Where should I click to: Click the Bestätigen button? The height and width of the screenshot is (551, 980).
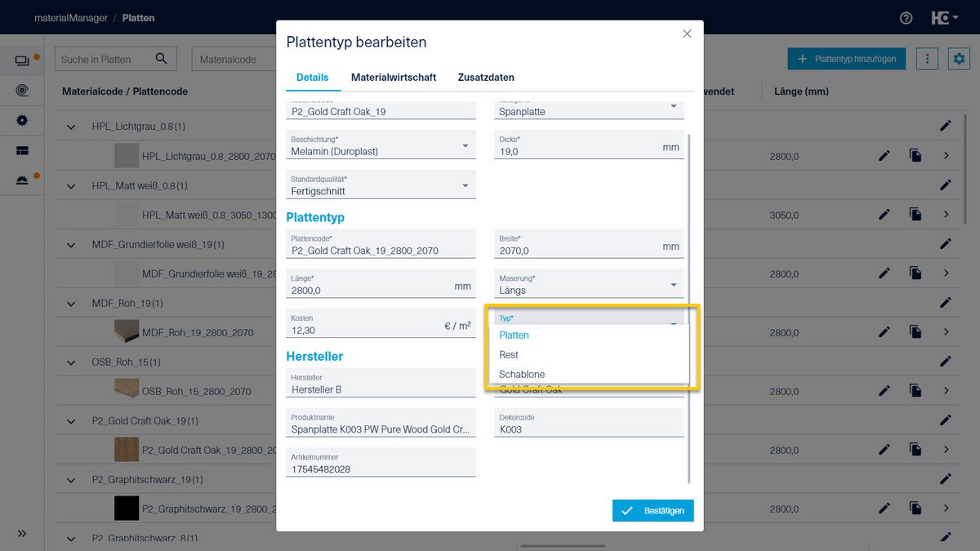click(x=653, y=509)
